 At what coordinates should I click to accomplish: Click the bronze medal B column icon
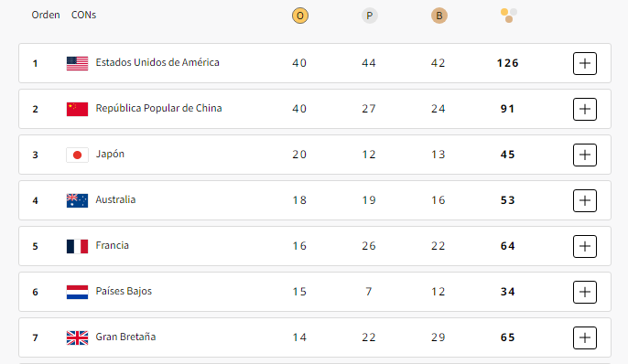tap(439, 16)
